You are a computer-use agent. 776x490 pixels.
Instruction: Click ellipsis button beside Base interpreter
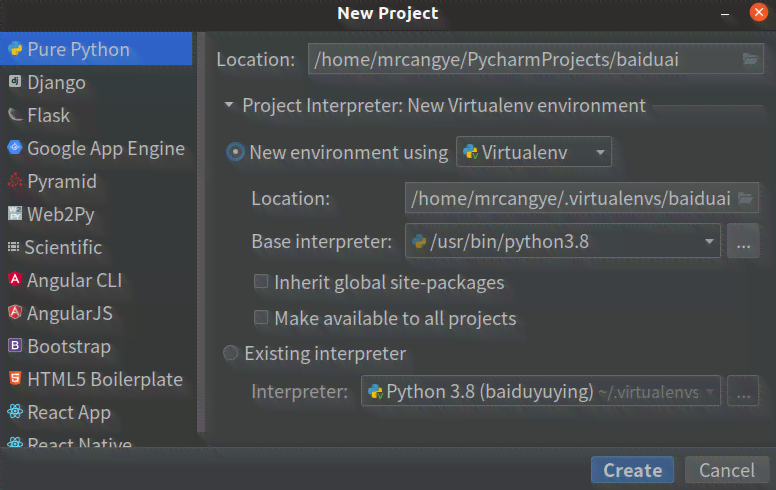(x=743, y=241)
